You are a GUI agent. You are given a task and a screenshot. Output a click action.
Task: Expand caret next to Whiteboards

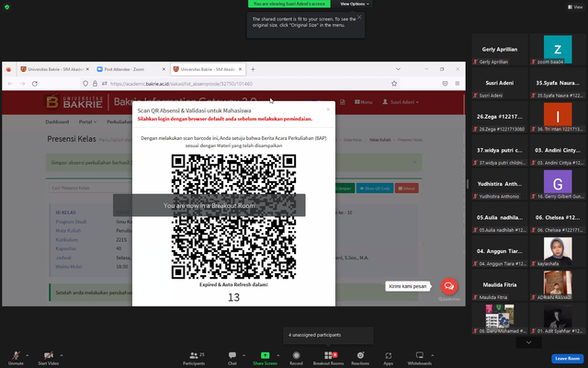click(x=433, y=355)
